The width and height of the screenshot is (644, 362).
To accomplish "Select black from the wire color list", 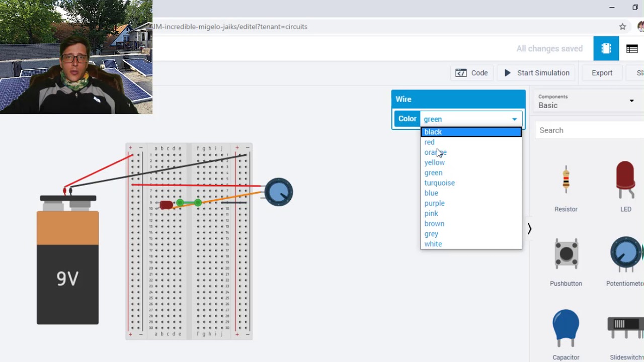I will click(471, 132).
